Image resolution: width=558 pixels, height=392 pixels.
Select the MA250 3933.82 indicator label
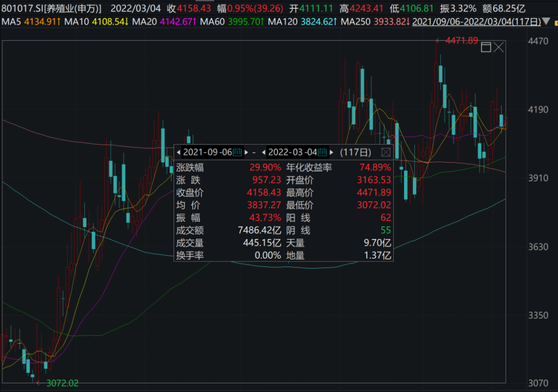375,22
